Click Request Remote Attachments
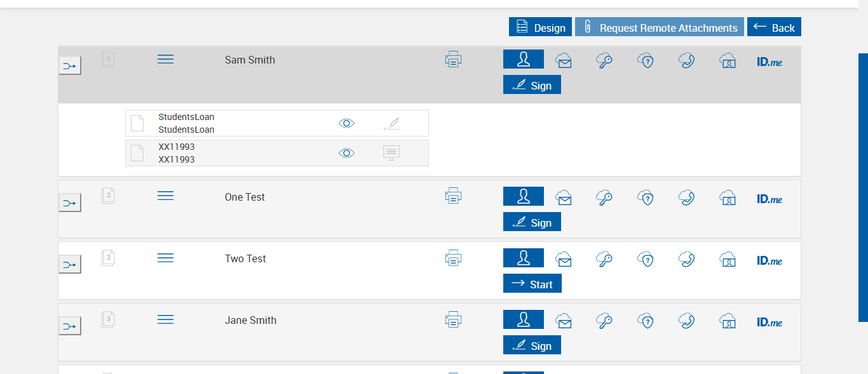 tap(659, 27)
